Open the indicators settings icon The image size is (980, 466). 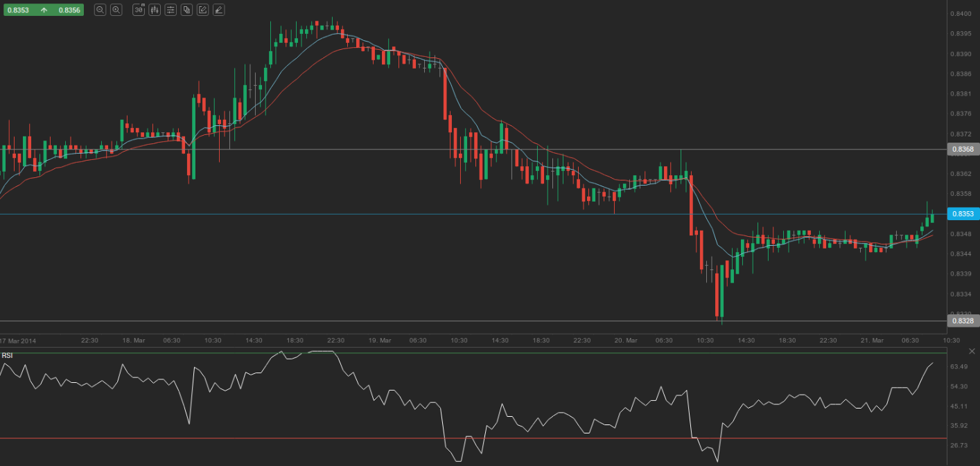point(170,10)
